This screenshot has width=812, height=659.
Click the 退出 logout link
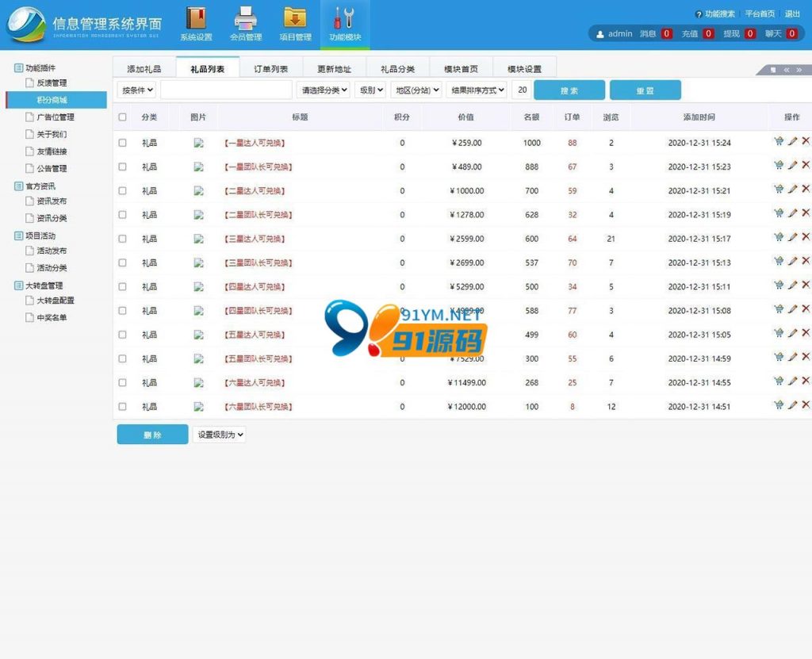(792, 14)
